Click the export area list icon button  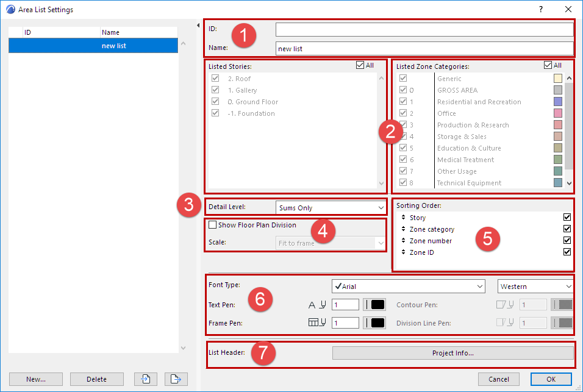pyautogui.click(x=176, y=379)
